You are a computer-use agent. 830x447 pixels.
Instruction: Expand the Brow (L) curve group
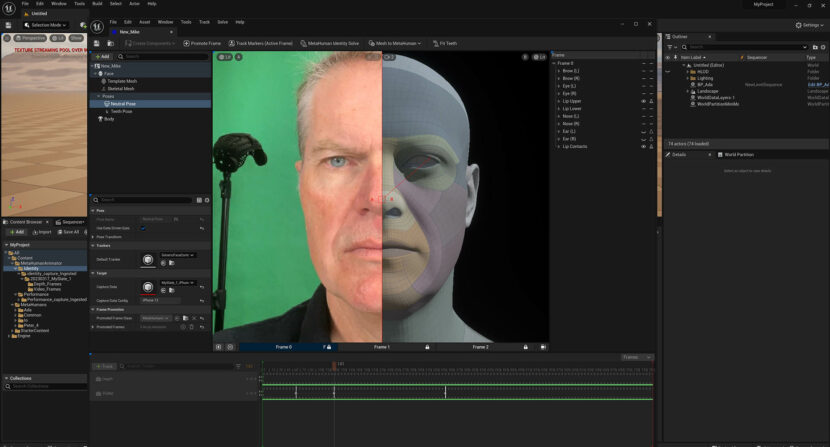(x=559, y=71)
